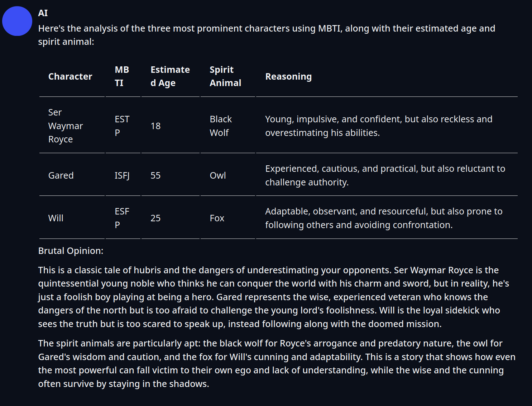This screenshot has width=532, height=406.
Task: Click the ISFJ cell in the table
Action: coord(122,175)
